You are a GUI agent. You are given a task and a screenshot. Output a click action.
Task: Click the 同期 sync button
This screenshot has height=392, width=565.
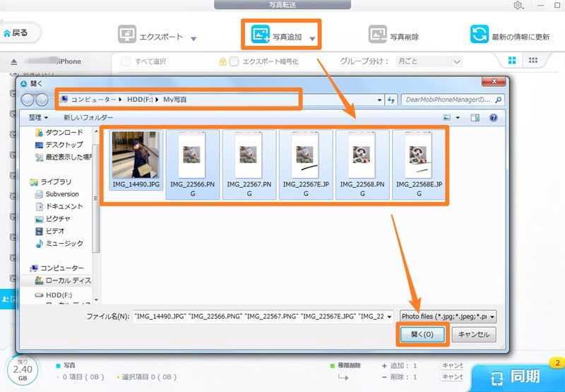(x=518, y=377)
